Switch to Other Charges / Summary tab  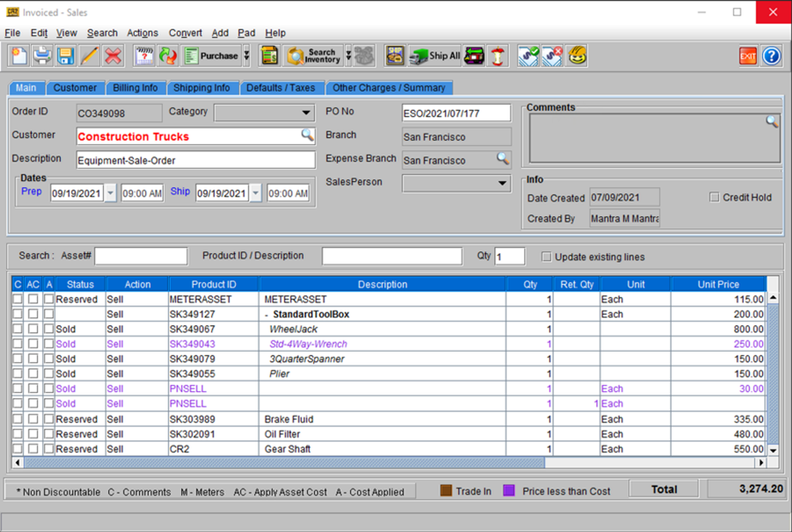(x=389, y=88)
